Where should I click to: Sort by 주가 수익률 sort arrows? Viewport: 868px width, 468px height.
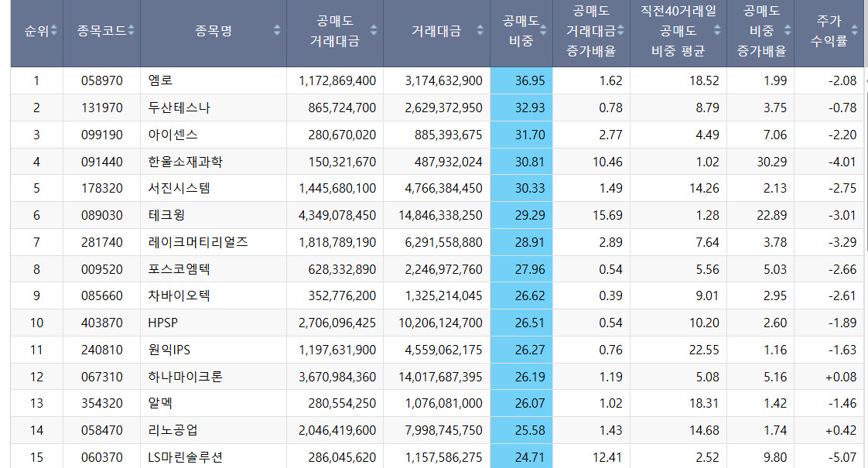pos(856,30)
